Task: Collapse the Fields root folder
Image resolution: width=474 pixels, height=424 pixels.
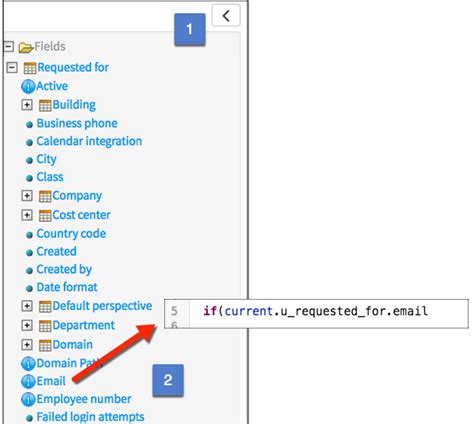Action: click(8, 47)
